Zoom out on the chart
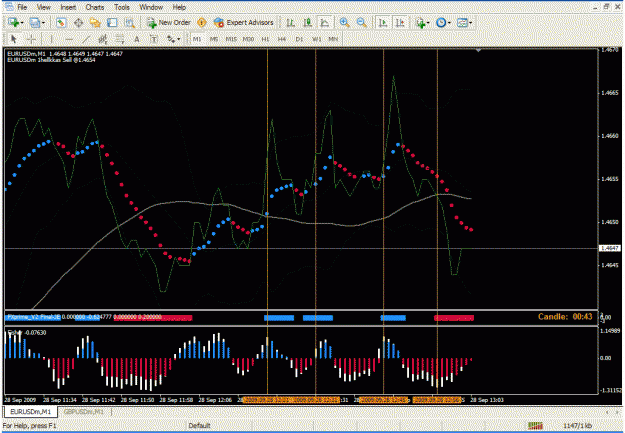 pyautogui.click(x=362, y=23)
